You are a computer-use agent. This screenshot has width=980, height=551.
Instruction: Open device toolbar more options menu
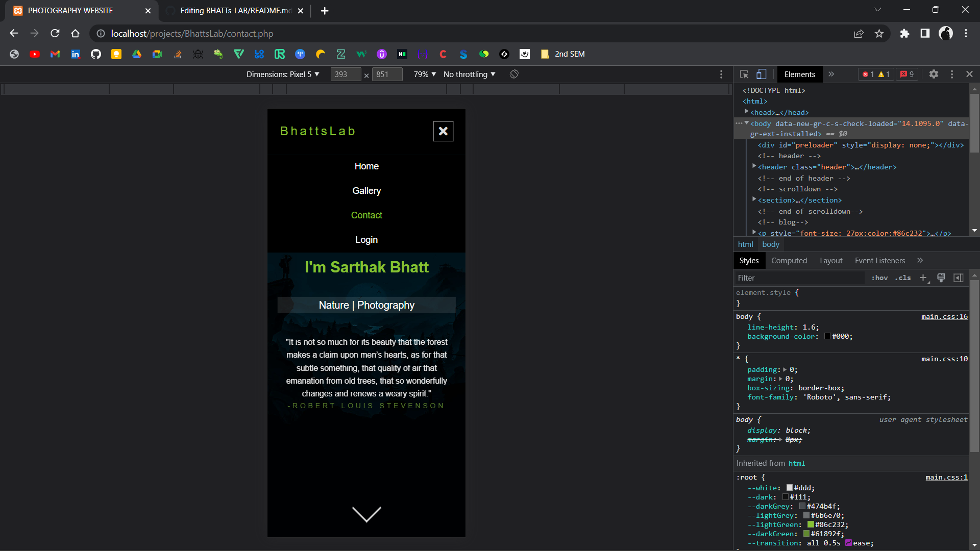tap(721, 74)
